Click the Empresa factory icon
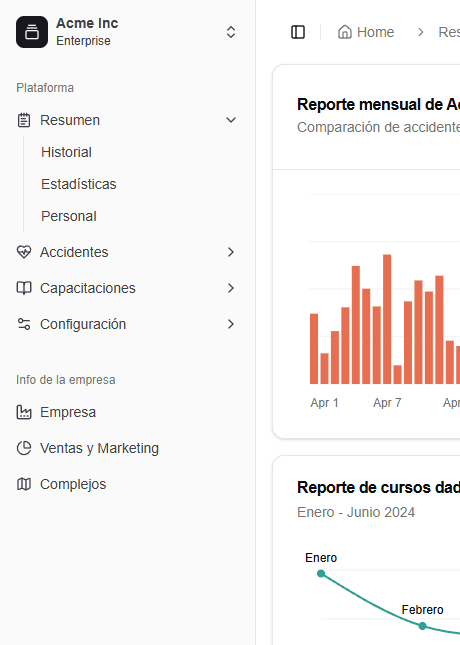This screenshot has height=645, width=460. [x=24, y=412]
